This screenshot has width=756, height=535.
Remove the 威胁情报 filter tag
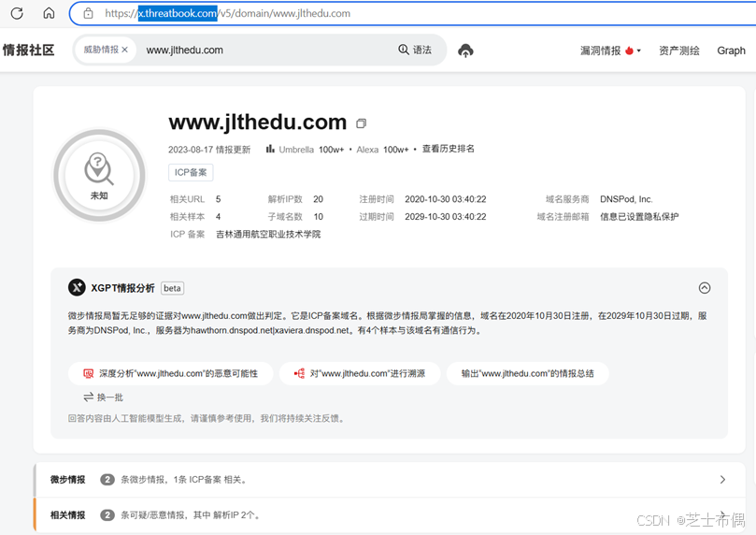pyautogui.click(x=125, y=50)
